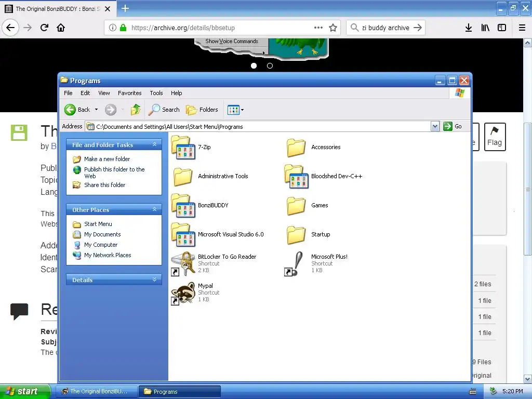The height and width of the screenshot is (399, 532).
Task: Click the Explorer address path field
Action: coord(258,127)
